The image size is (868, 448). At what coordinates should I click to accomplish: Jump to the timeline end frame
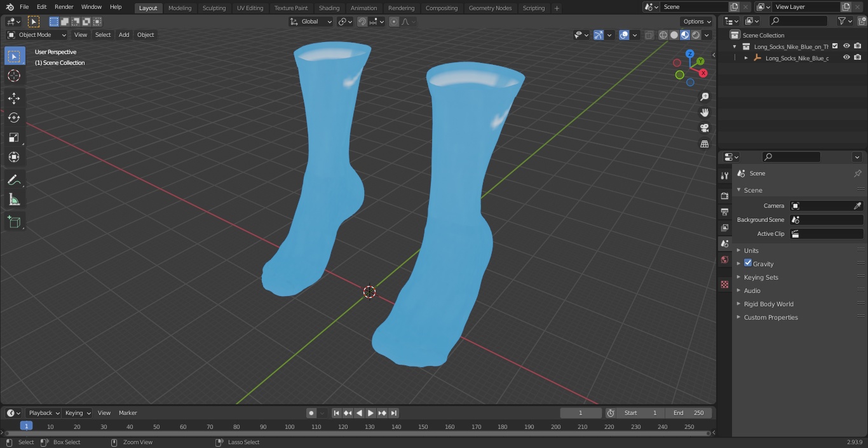[x=394, y=413]
